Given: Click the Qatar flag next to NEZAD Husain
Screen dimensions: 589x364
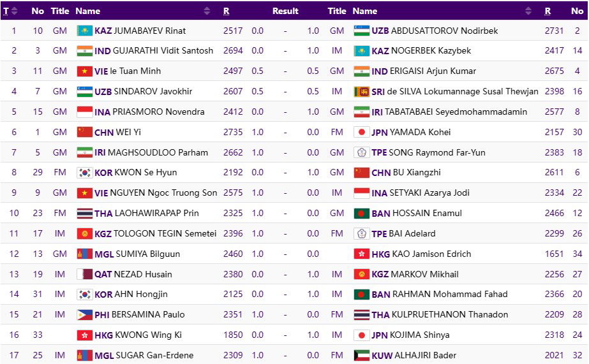Looking at the screenshot, I should pyautogui.click(x=84, y=274).
